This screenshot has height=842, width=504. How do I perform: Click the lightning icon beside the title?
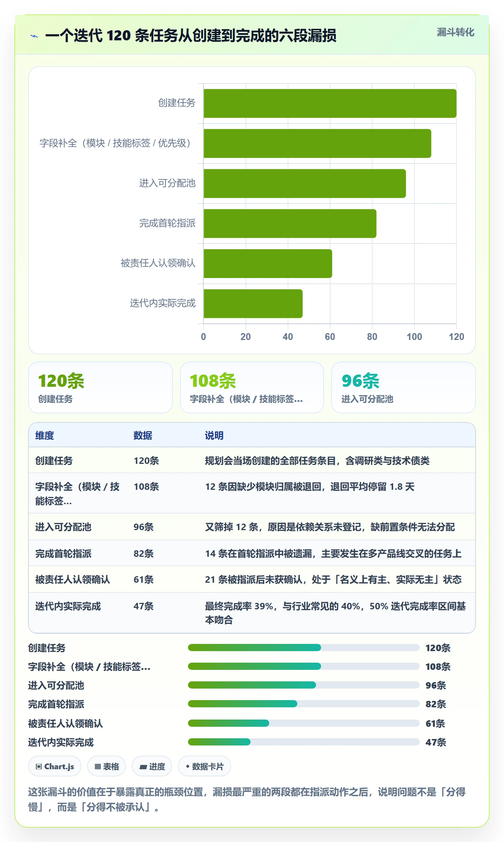[x=34, y=36]
